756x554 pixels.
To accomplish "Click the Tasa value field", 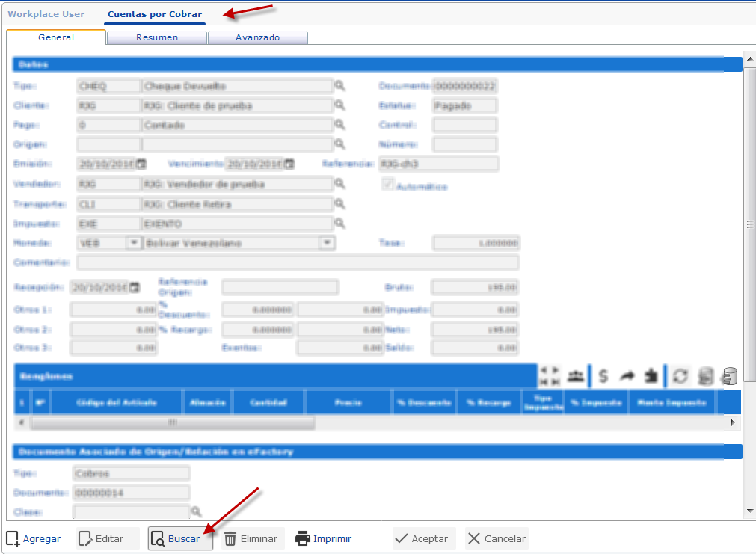I will (x=476, y=242).
